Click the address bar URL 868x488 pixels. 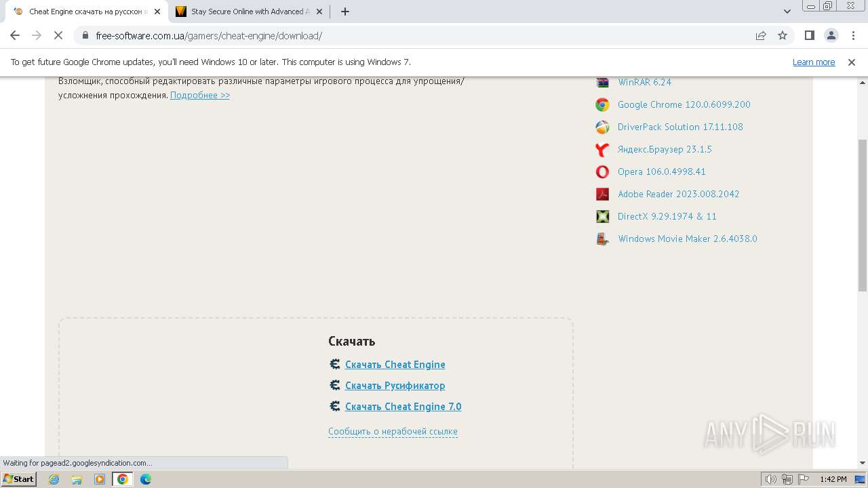[x=209, y=36]
